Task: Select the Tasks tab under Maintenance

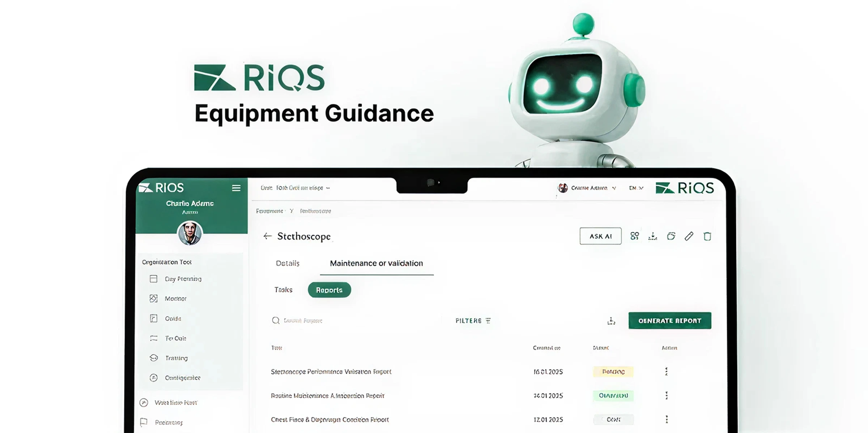Action: click(283, 290)
